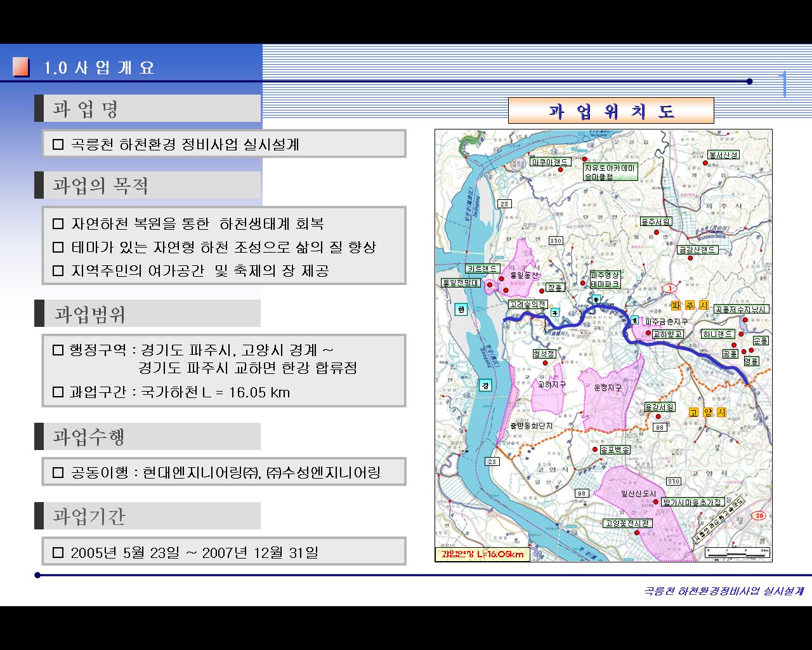812x650 pixels.
Task: Click the 아쿠아랜드 map label
Action: [550, 162]
